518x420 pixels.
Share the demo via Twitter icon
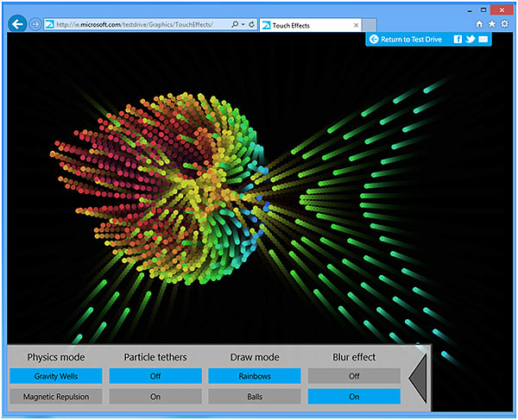coord(470,40)
